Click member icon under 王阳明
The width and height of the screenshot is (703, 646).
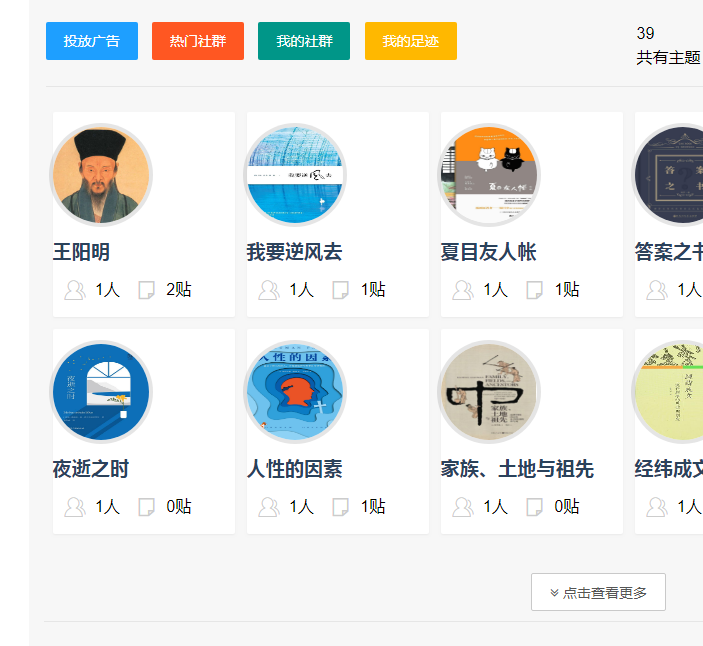[75, 290]
